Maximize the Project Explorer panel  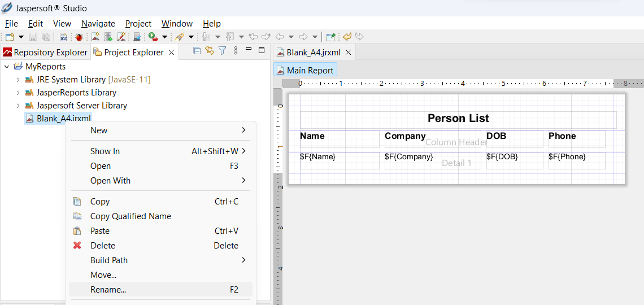261,51
